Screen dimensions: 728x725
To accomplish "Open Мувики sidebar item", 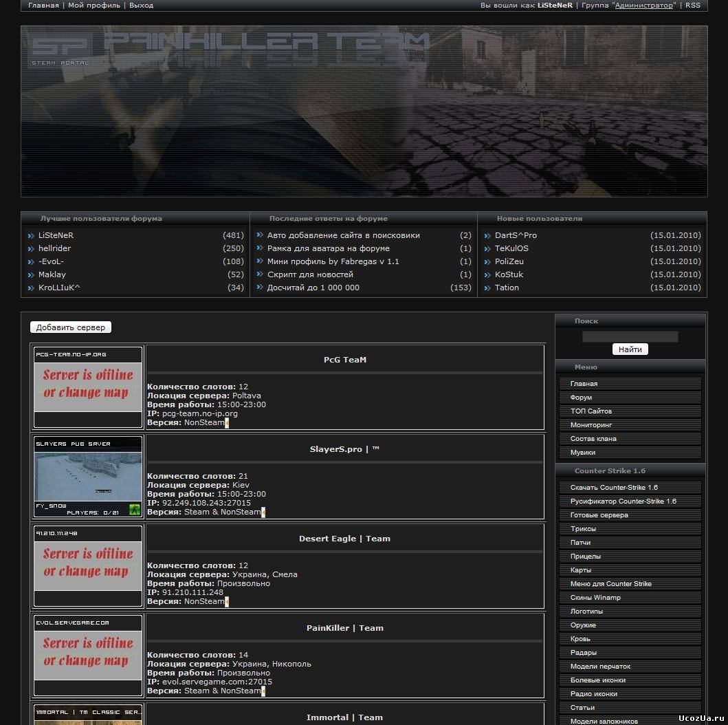I will click(630, 453).
